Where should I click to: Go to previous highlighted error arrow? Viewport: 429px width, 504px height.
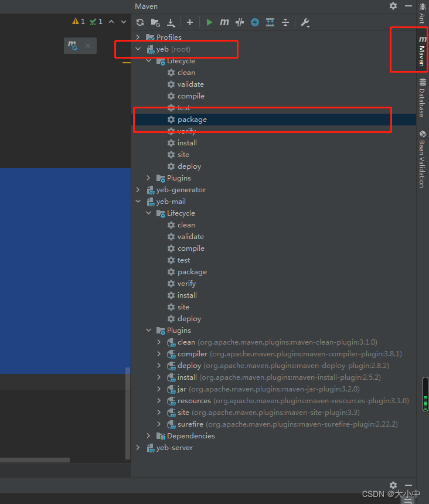[x=111, y=22]
